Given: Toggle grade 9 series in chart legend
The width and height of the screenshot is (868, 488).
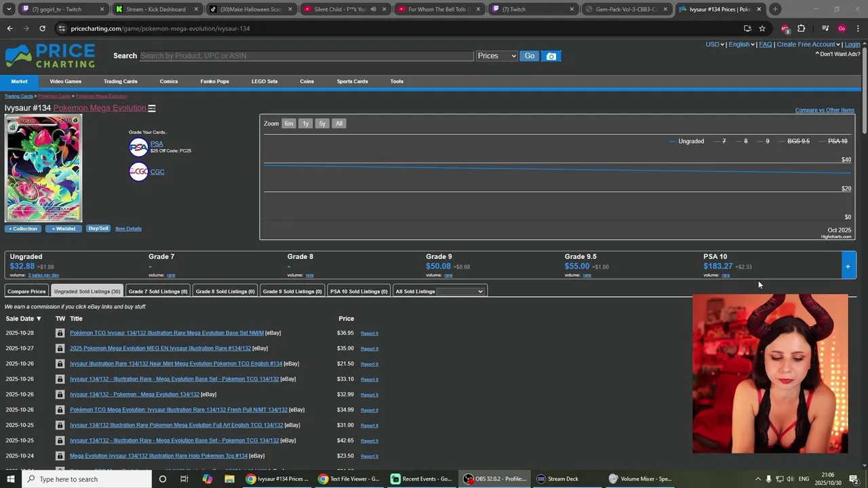Looking at the screenshot, I should click(763, 141).
